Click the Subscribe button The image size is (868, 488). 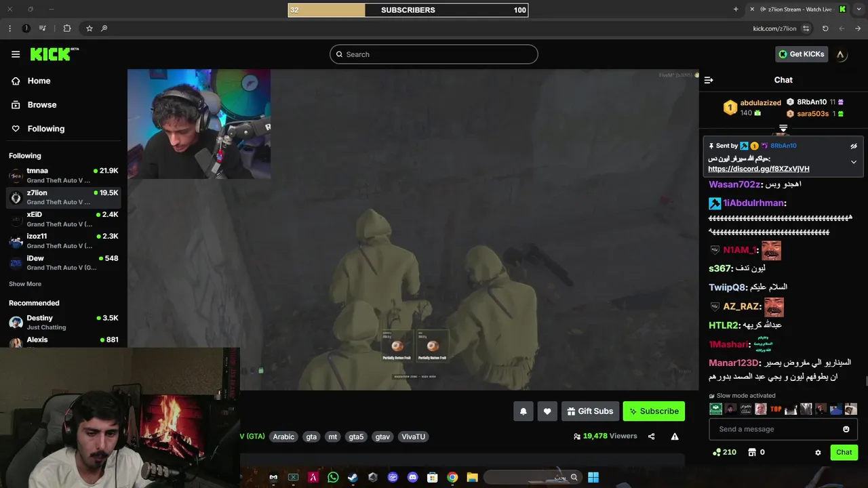click(x=654, y=411)
